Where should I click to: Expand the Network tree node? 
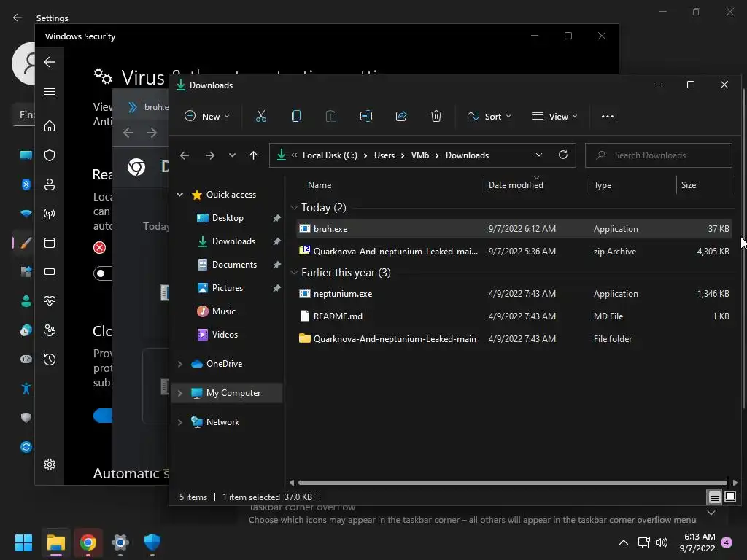180,422
